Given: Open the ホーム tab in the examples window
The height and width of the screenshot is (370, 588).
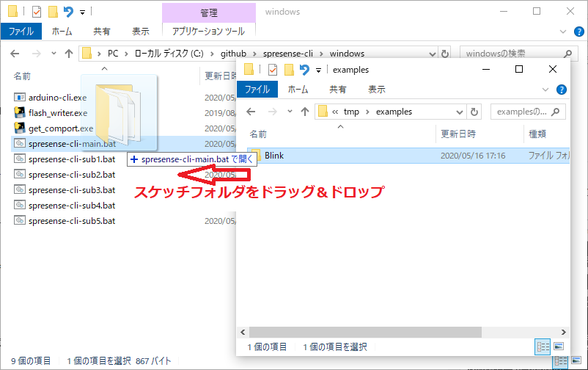Looking at the screenshot, I should tap(298, 90).
